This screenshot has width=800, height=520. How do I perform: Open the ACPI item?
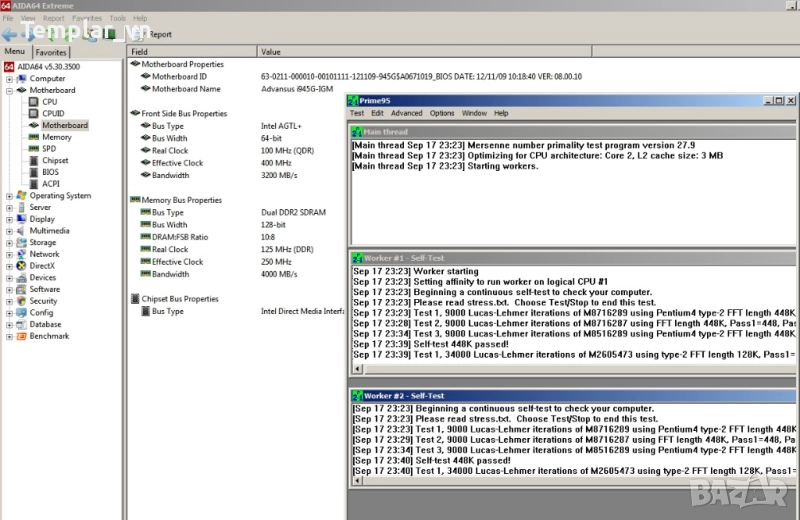coord(50,184)
